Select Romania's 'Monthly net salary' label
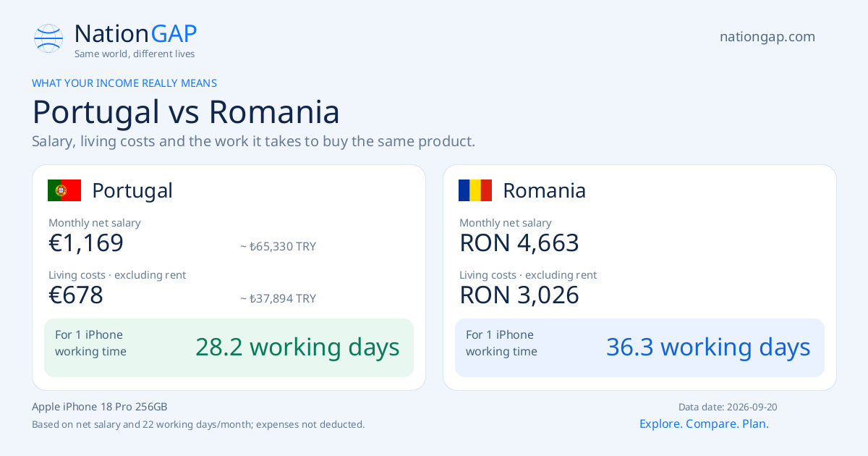868x456 pixels. [x=506, y=223]
